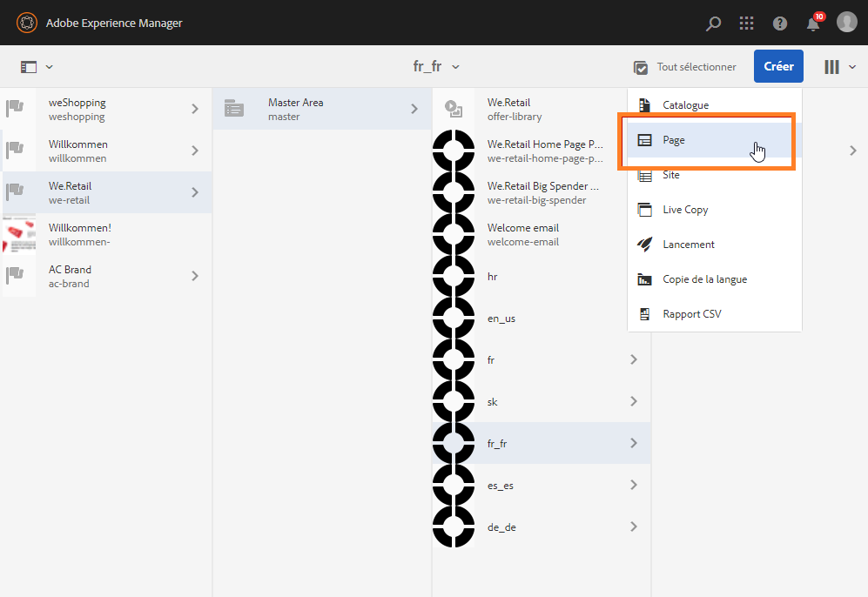The width and height of the screenshot is (868, 597).
Task: Choose Rapport CSV from the Créer menu
Action: pyautogui.click(x=714, y=314)
